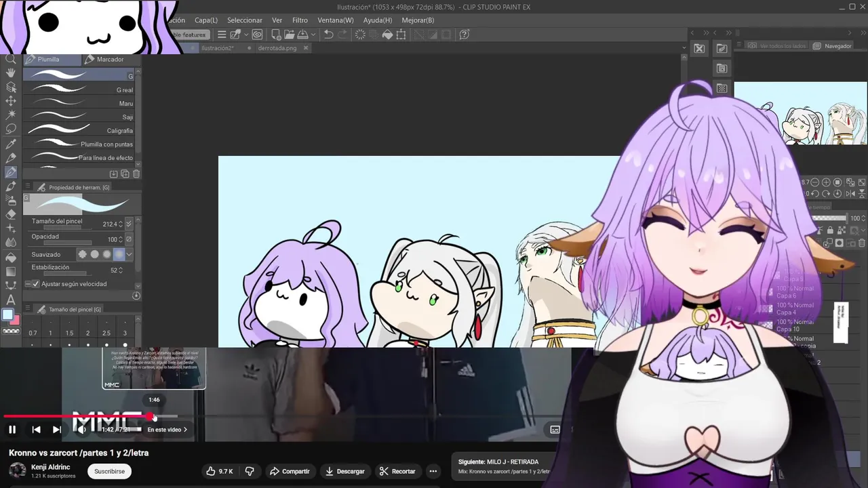This screenshot has height=488, width=868.
Task: Open the Filtro menu
Action: 300,20
